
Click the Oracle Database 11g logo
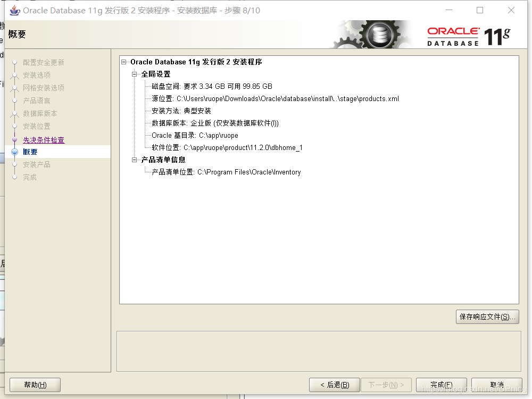click(x=469, y=36)
